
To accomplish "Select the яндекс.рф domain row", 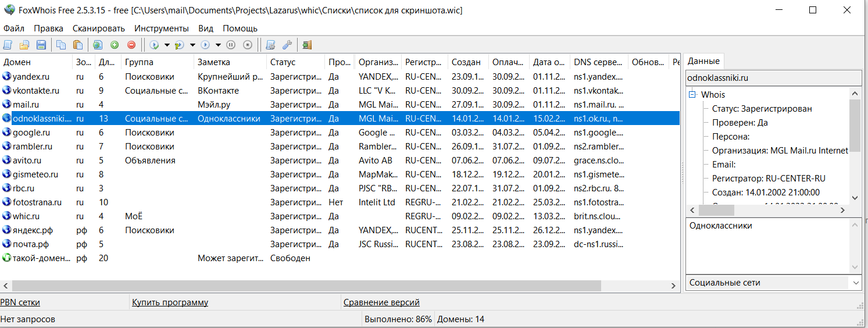I will (340, 230).
